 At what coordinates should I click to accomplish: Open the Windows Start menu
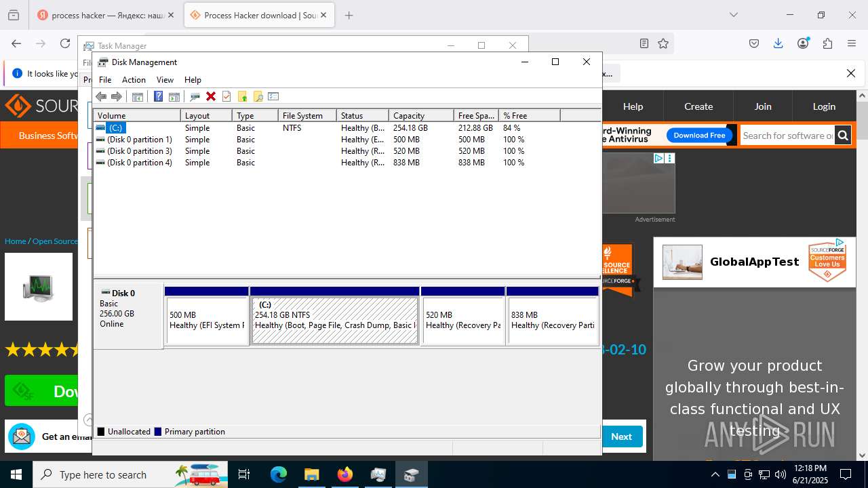[16, 474]
